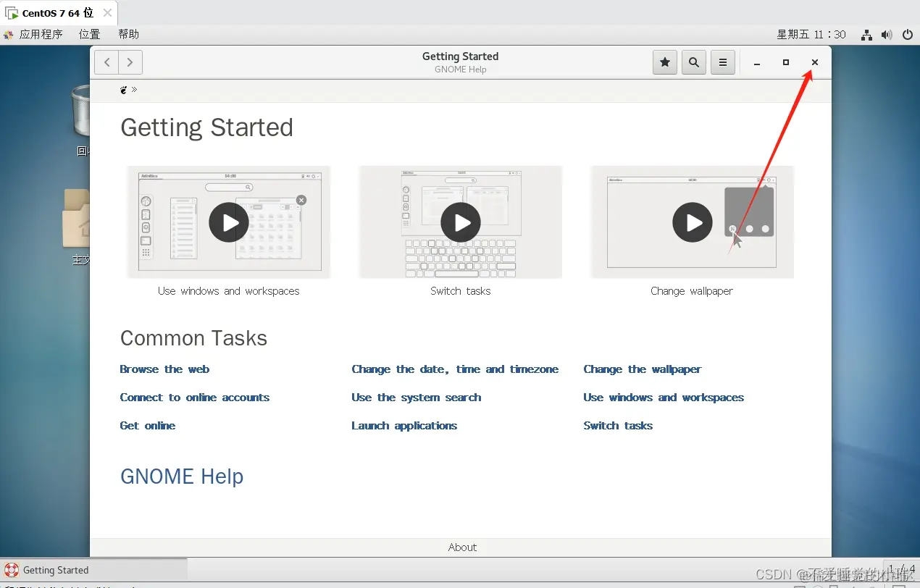Open the Launch applications link
This screenshot has height=588, width=920.
tap(404, 426)
